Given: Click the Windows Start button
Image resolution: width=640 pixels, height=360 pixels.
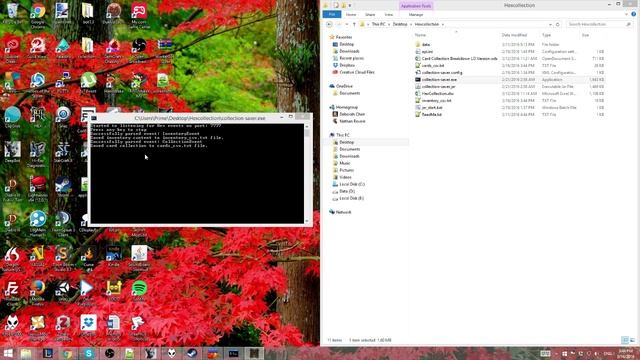Looking at the screenshot, I should [8, 353].
